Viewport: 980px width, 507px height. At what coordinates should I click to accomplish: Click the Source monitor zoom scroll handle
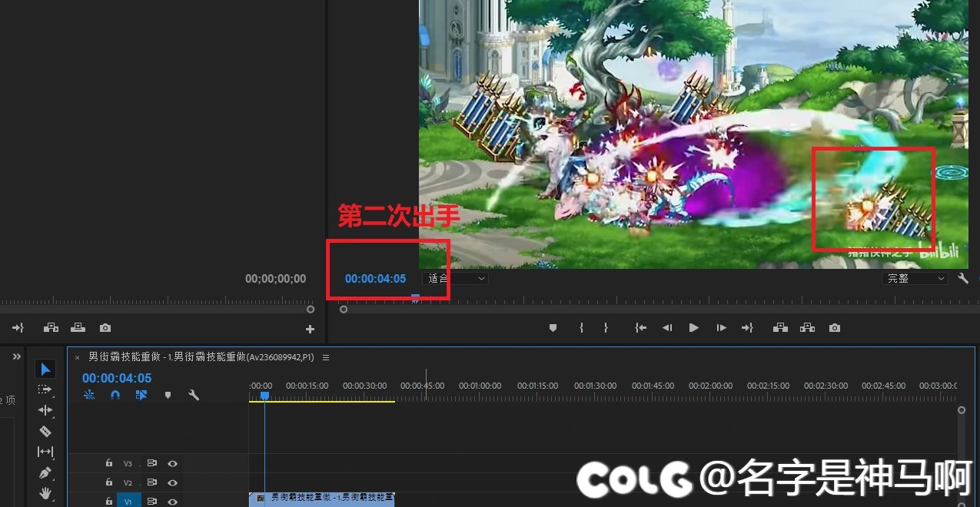coord(311,310)
